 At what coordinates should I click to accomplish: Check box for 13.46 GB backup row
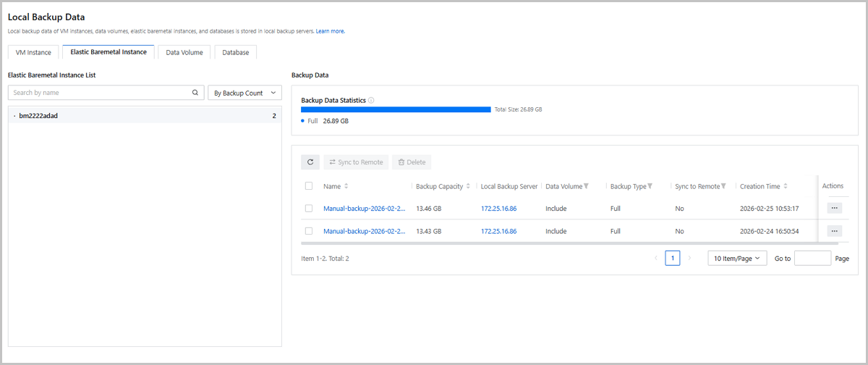click(x=309, y=209)
